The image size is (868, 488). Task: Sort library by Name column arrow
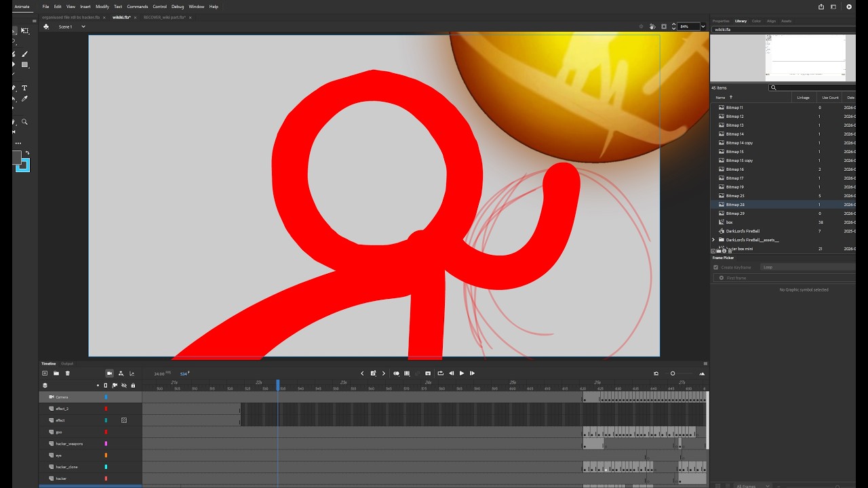click(x=731, y=98)
